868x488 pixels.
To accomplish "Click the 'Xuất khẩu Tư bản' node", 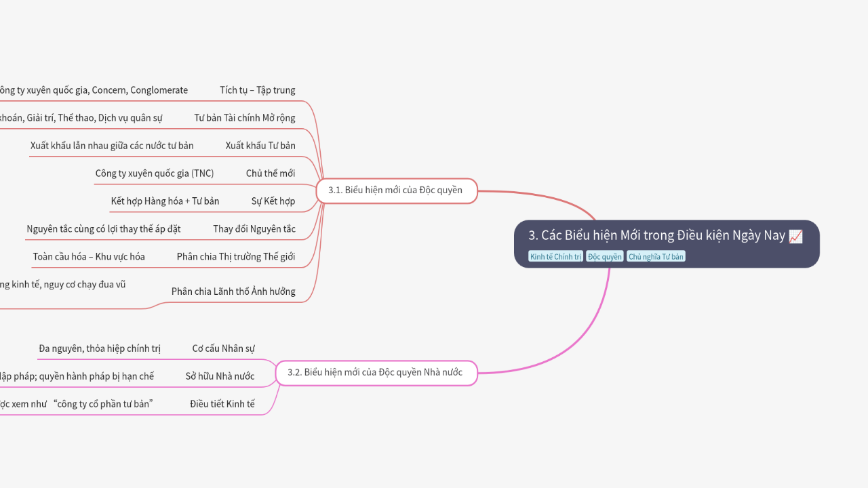I will [260, 146].
